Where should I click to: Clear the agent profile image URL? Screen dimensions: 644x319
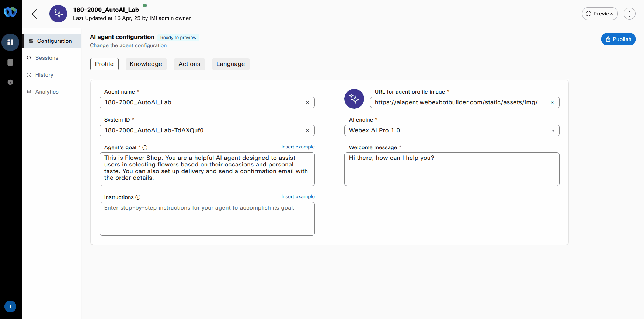click(552, 102)
